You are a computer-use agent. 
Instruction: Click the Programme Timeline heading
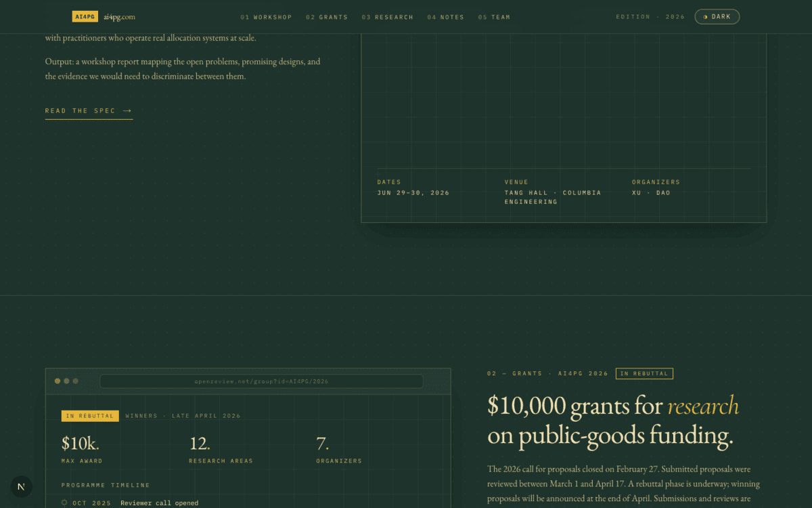(x=106, y=485)
